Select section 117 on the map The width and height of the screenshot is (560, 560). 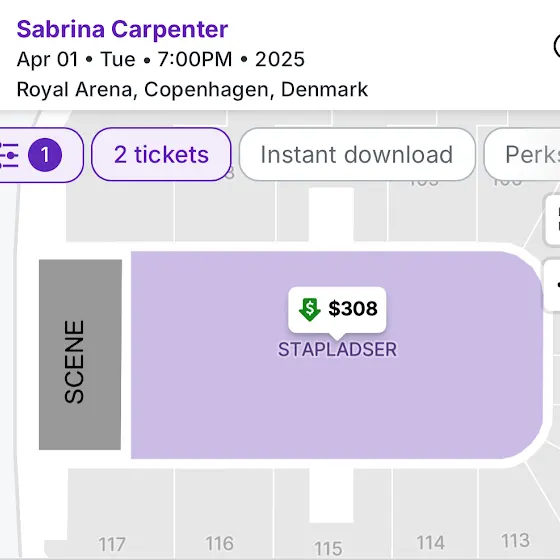coord(112,544)
